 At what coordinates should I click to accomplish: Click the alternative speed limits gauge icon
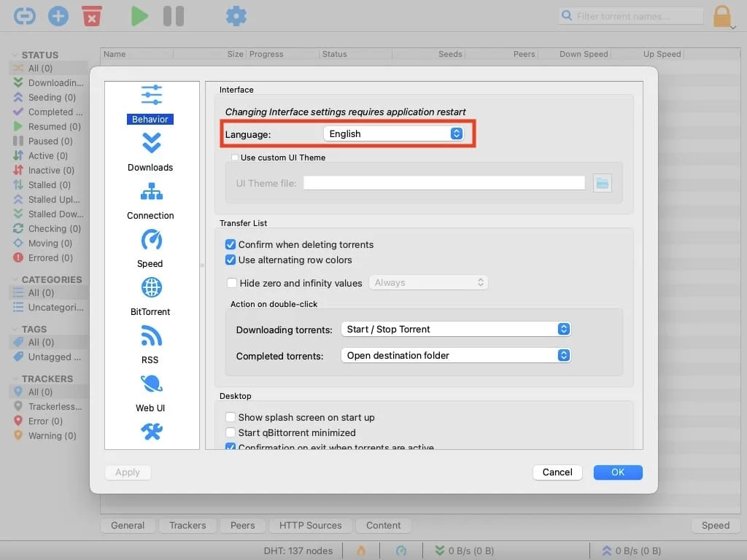[401, 551]
